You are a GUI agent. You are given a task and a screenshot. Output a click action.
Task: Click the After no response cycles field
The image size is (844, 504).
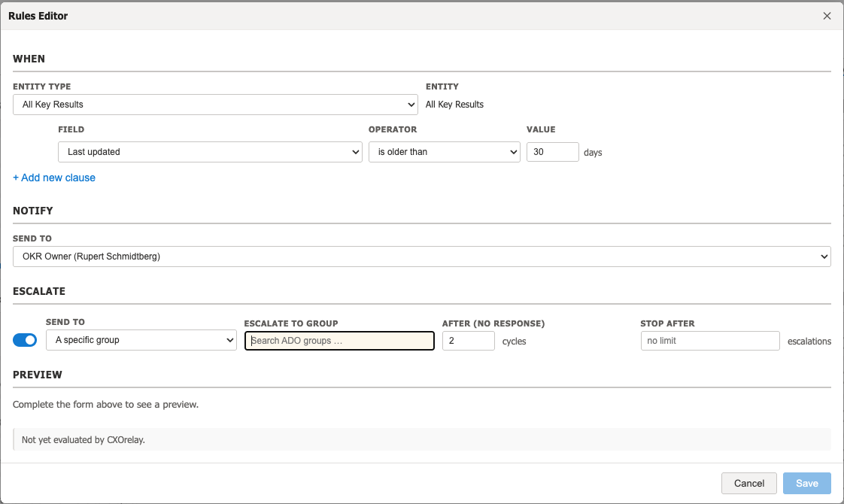469,341
